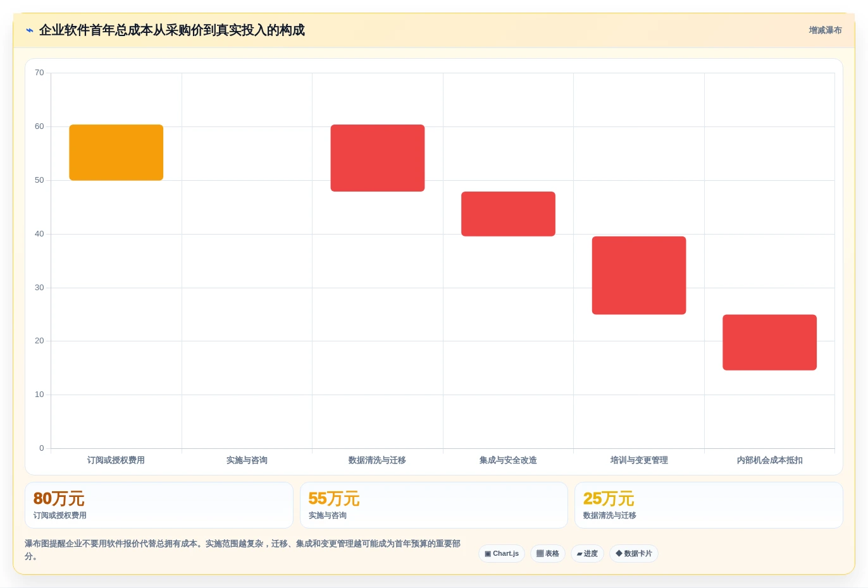868x588 pixels.
Task: Click the 订阅或授权费用 caption under 80万元
Action: coord(60,515)
